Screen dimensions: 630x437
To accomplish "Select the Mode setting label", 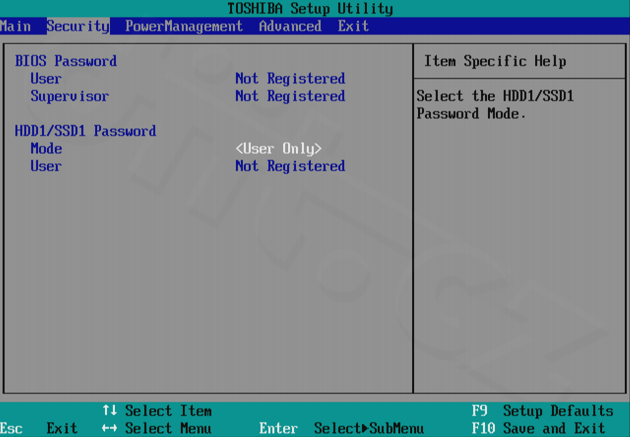I will click(46, 149).
